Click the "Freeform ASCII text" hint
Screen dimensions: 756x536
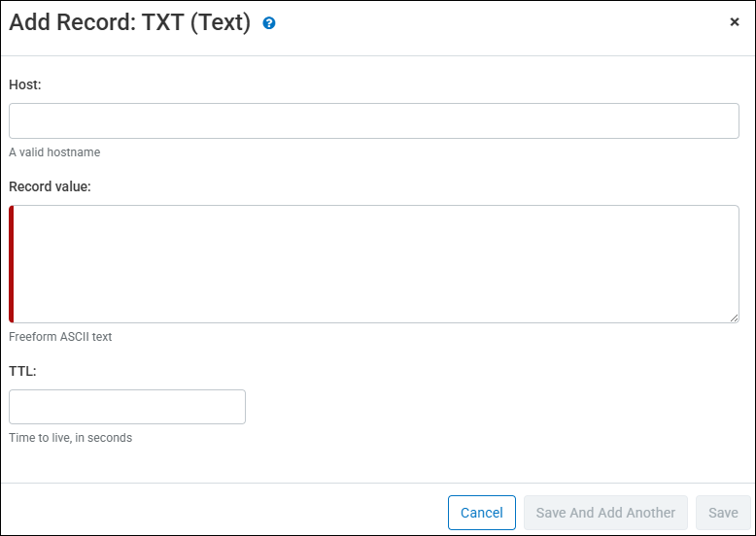[60, 337]
